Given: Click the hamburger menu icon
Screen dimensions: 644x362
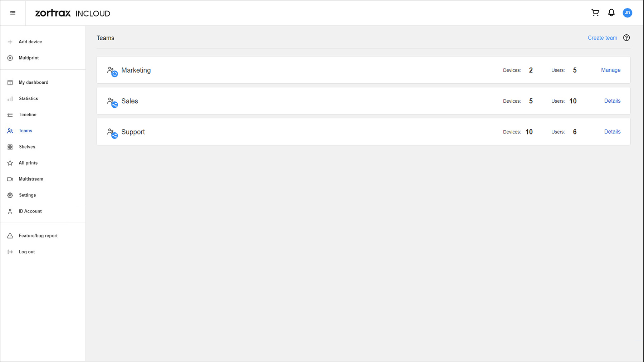Looking at the screenshot, I should [13, 13].
